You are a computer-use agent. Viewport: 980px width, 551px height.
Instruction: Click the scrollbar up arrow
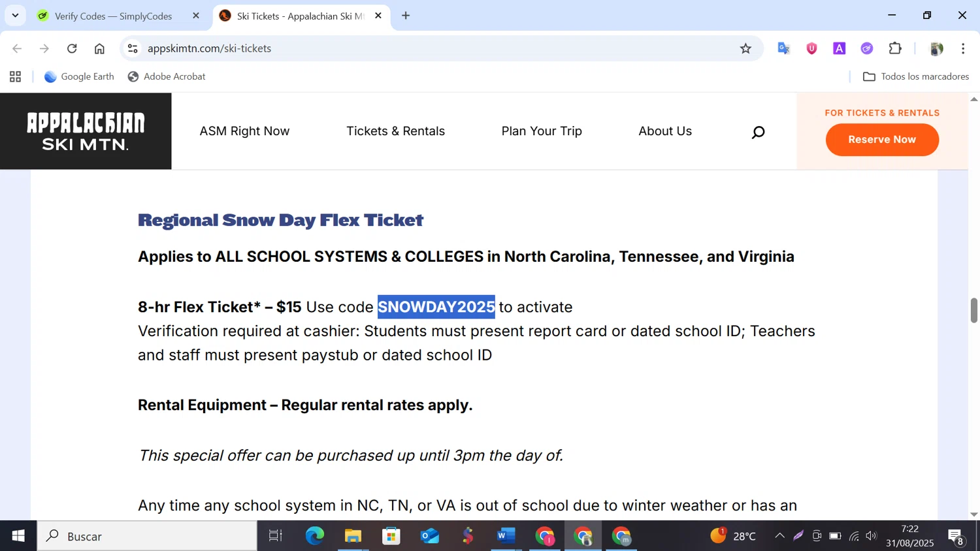tap(973, 99)
